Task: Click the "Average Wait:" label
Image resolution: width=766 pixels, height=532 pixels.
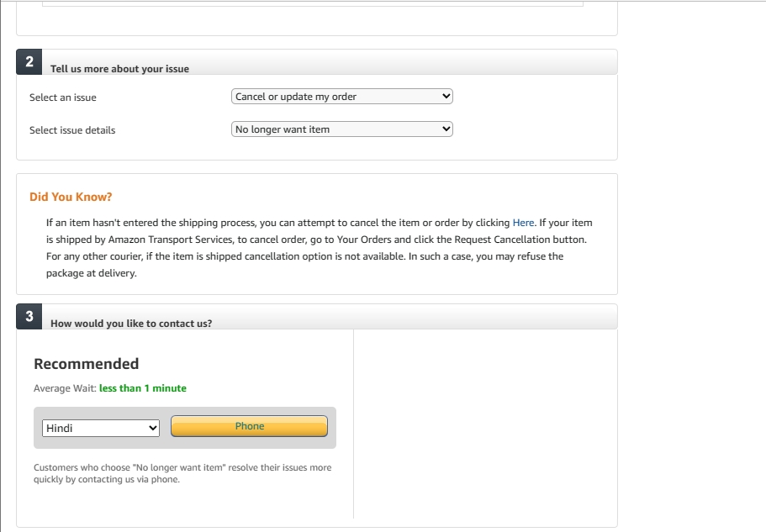Action: click(65, 388)
